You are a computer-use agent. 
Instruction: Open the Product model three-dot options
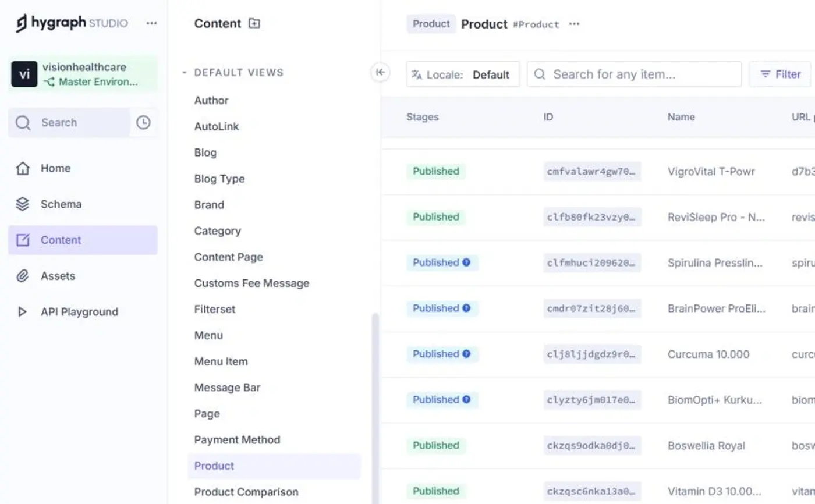575,24
